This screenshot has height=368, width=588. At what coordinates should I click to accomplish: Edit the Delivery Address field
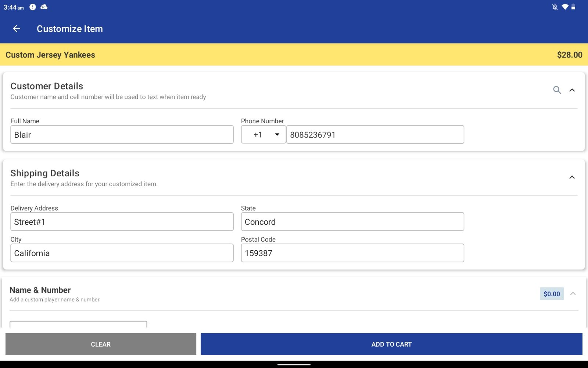[x=122, y=222]
